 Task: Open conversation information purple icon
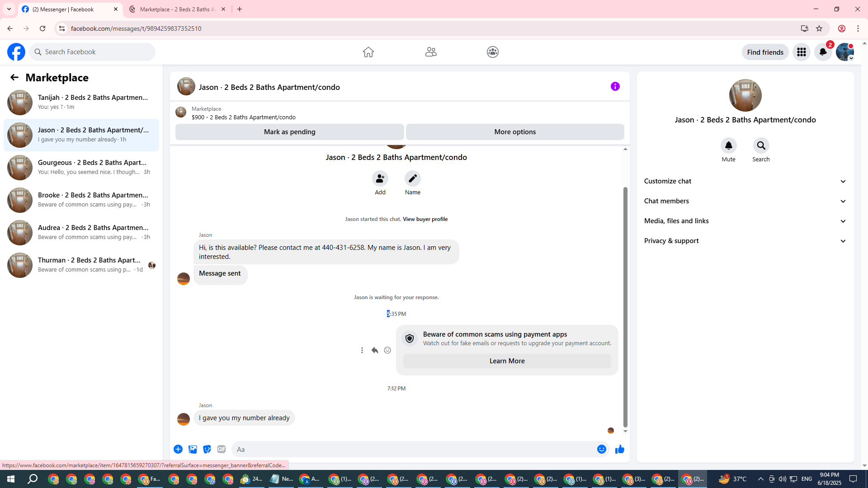pos(615,86)
